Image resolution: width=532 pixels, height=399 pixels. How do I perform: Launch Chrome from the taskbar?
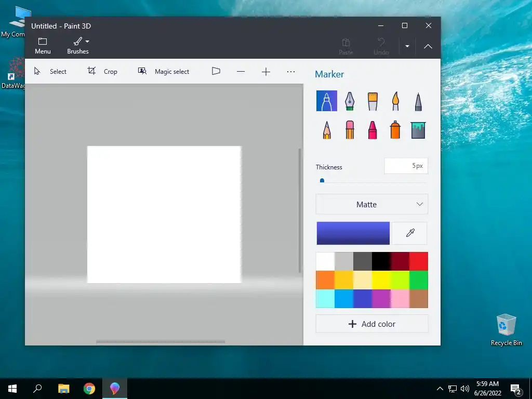pos(89,389)
